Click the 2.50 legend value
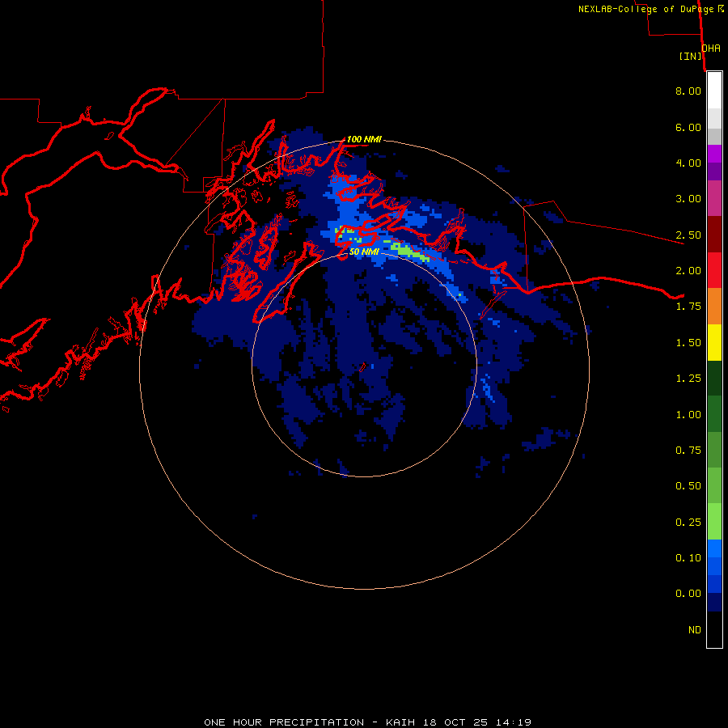Image resolution: width=728 pixels, height=728 pixels. coord(688,235)
